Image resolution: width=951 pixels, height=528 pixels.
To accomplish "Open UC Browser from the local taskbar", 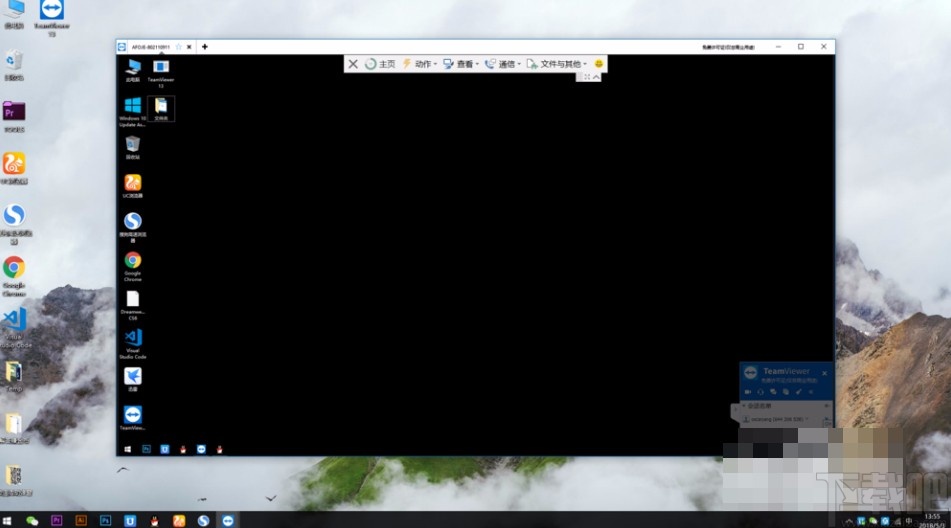I will (x=179, y=521).
